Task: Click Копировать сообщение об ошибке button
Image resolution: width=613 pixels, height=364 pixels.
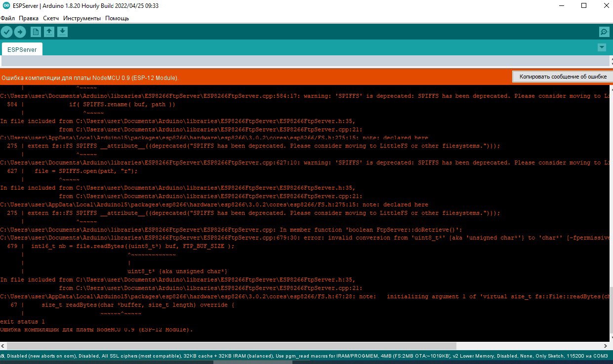Action: click(562, 77)
